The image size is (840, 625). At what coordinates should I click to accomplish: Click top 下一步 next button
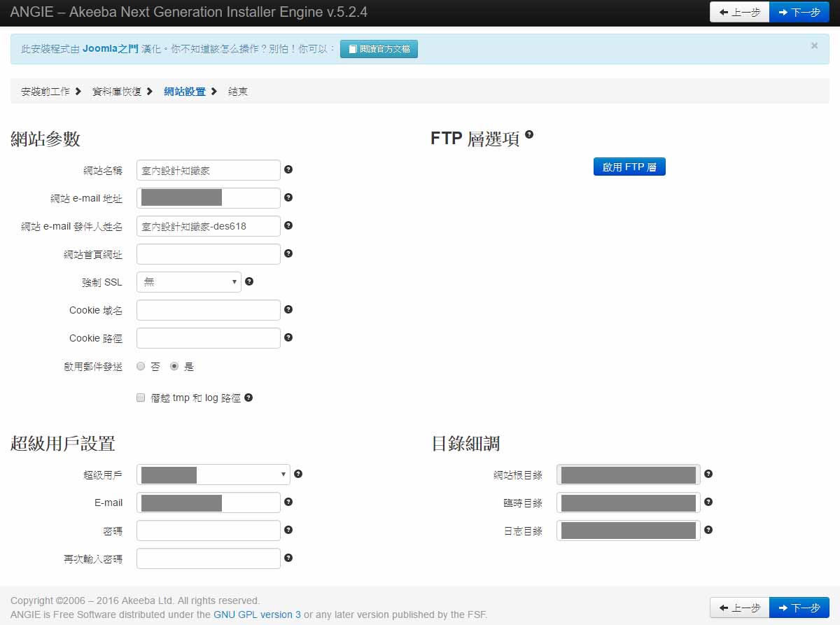(x=799, y=12)
